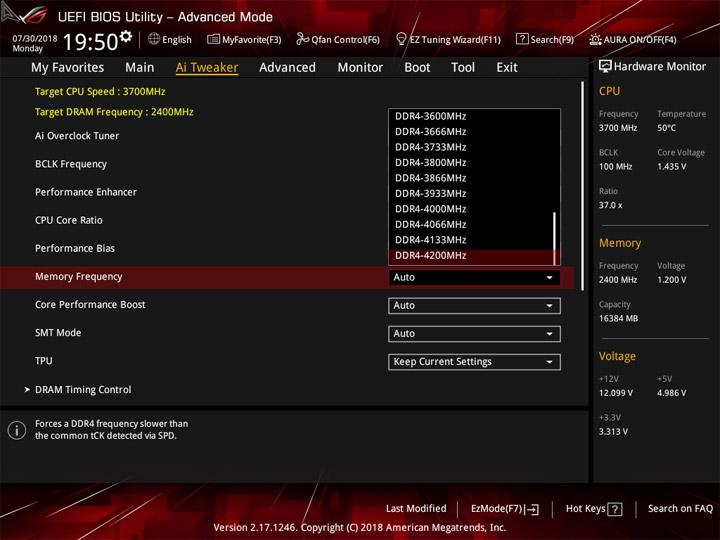Launch EZ Tuning Wizard(F11) bulb icon
This screenshot has height=540, width=720.
pos(401,39)
